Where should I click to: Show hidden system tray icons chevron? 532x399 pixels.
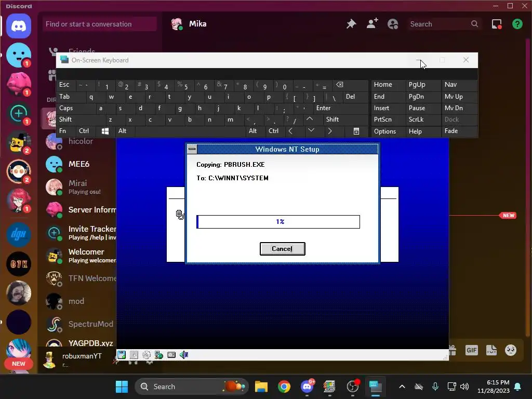coord(402,387)
